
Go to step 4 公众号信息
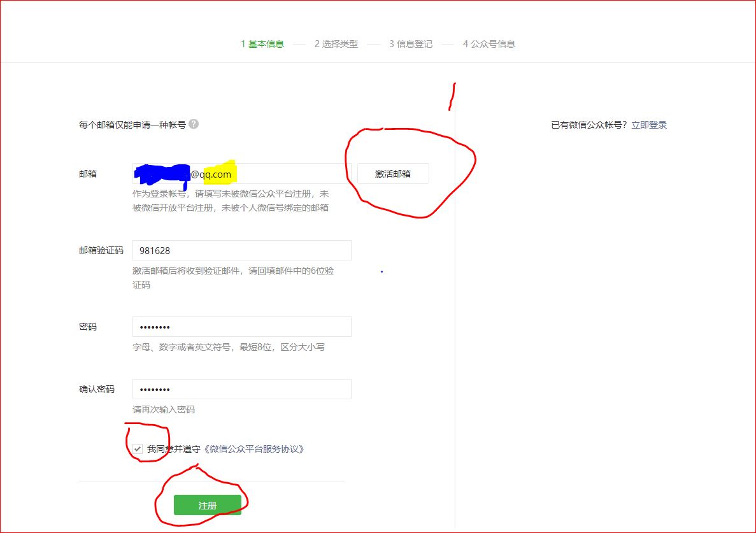coord(489,44)
